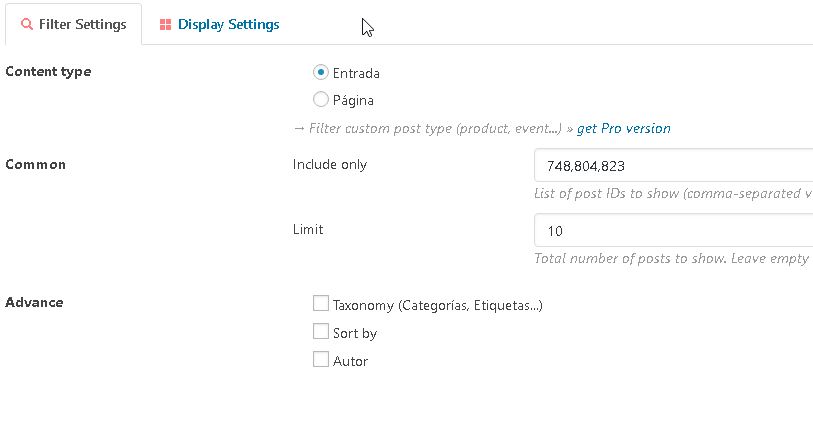Click the grid icon on Display Settings tab

pos(165,24)
